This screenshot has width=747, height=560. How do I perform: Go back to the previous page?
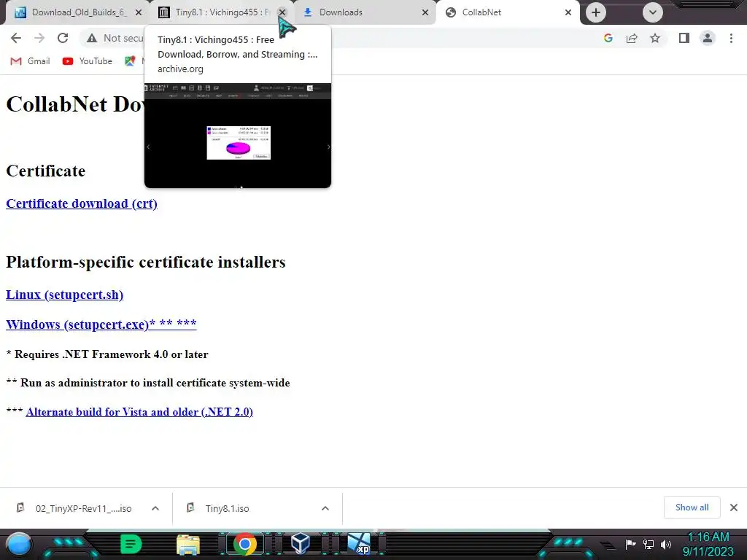click(16, 38)
